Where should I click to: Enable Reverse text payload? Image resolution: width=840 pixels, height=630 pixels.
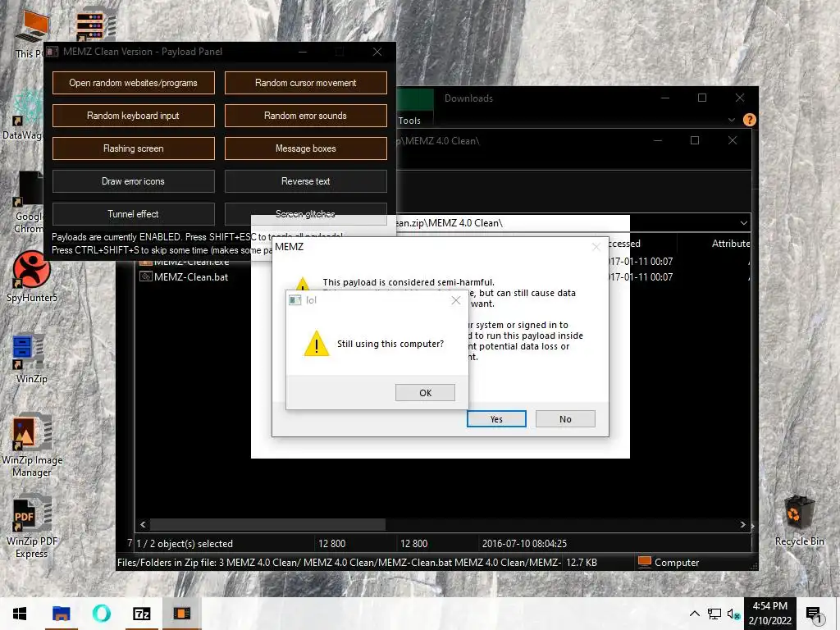click(305, 181)
